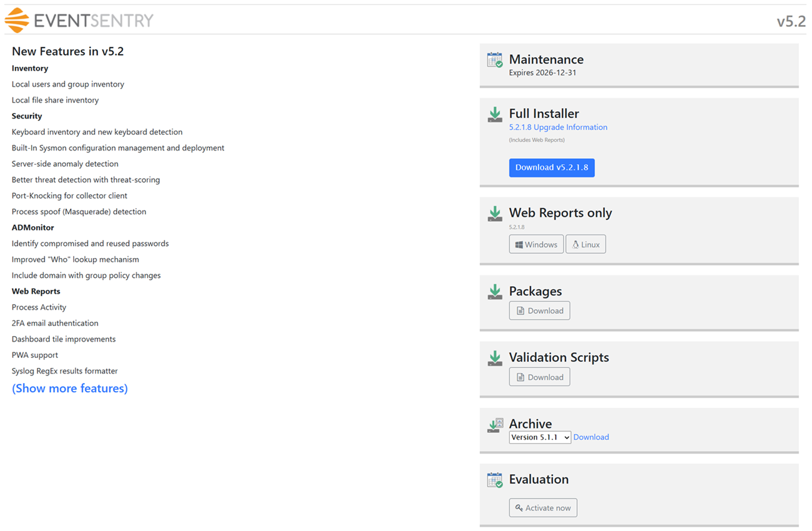Image resolution: width=812 pixels, height=531 pixels.
Task: Click the v5.2 version label
Action: click(791, 21)
